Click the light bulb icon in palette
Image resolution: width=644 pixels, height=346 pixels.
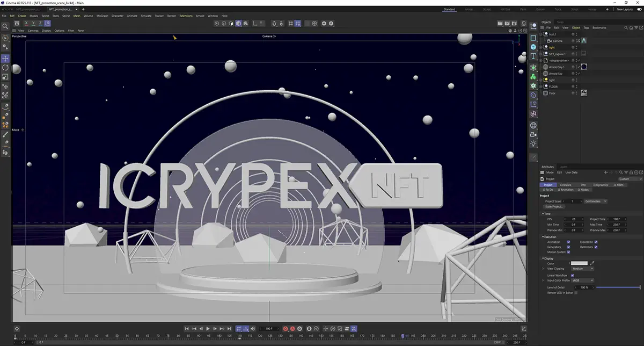(x=533, y=144)
